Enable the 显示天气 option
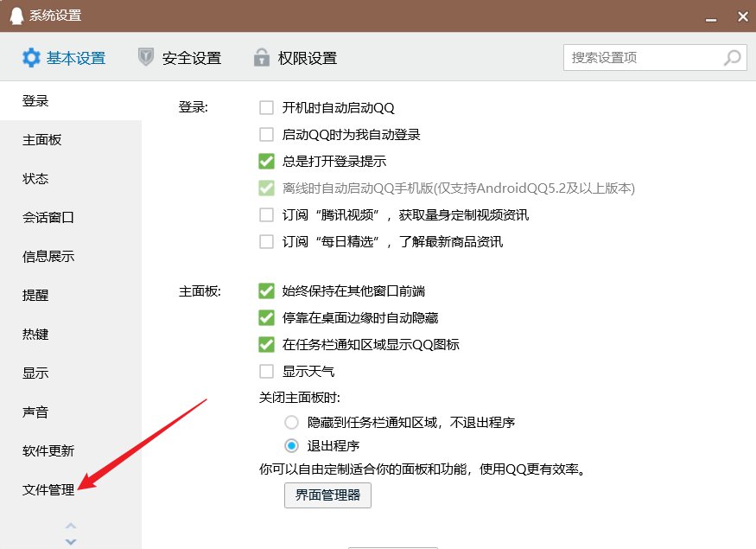The height and width of the screenshot is (549, 756). (x=267, y=369)
